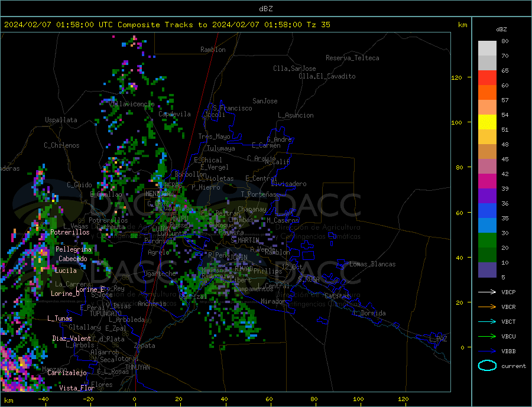Viewport: 532px width, 407px height.
Task: Click the Divisadero place label
Action: click(288, 184)
